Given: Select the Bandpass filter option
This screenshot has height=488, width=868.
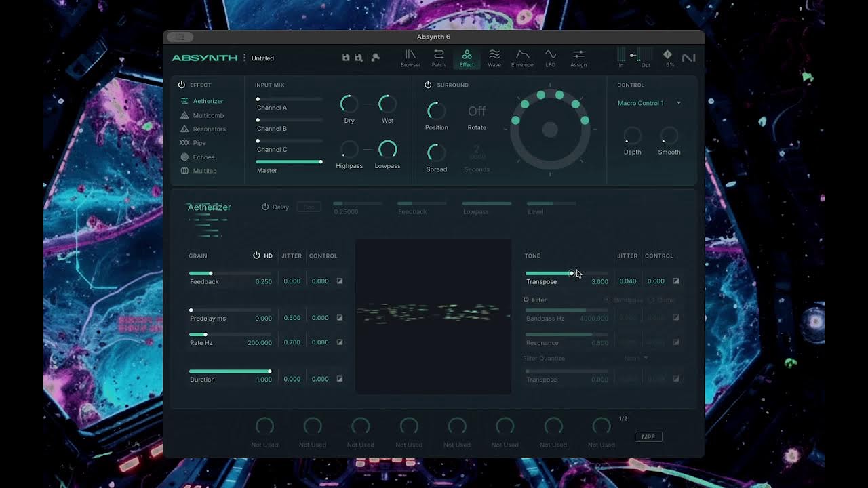Looking at the screenshot, I should click(x=624, y=300).
